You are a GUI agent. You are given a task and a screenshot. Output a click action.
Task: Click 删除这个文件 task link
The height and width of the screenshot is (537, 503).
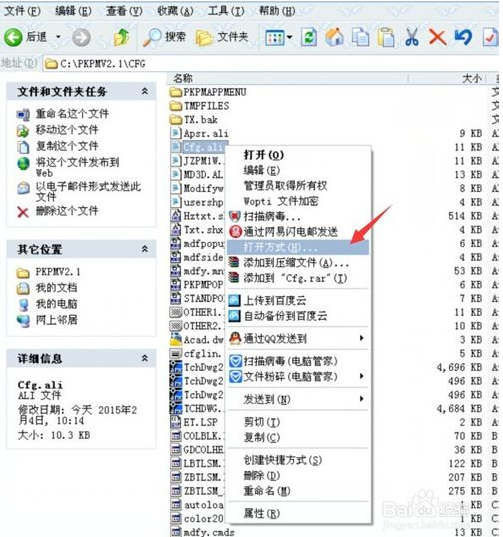point(67,211)
